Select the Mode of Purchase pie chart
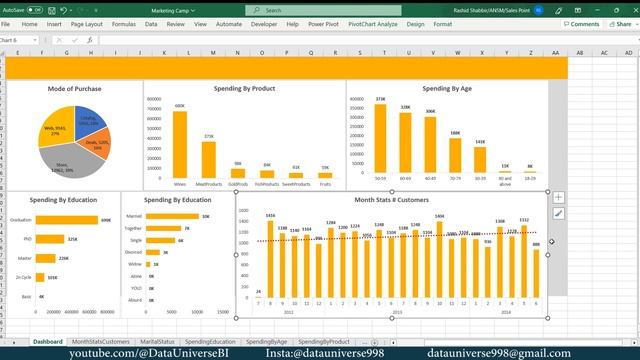Image resolution: width=640 pixels, height=360 pixels. tap(75, 142)
